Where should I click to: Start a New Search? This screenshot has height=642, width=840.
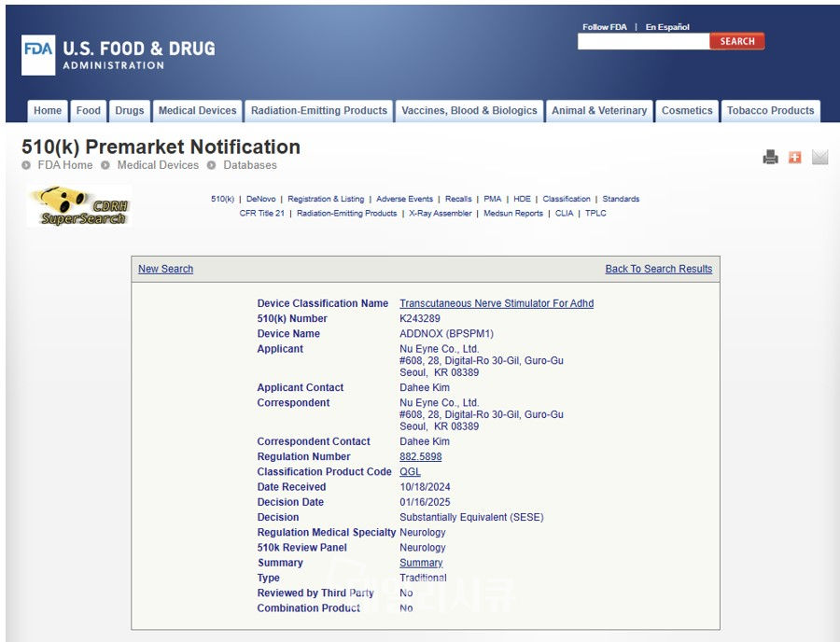(x=165, y=269)
